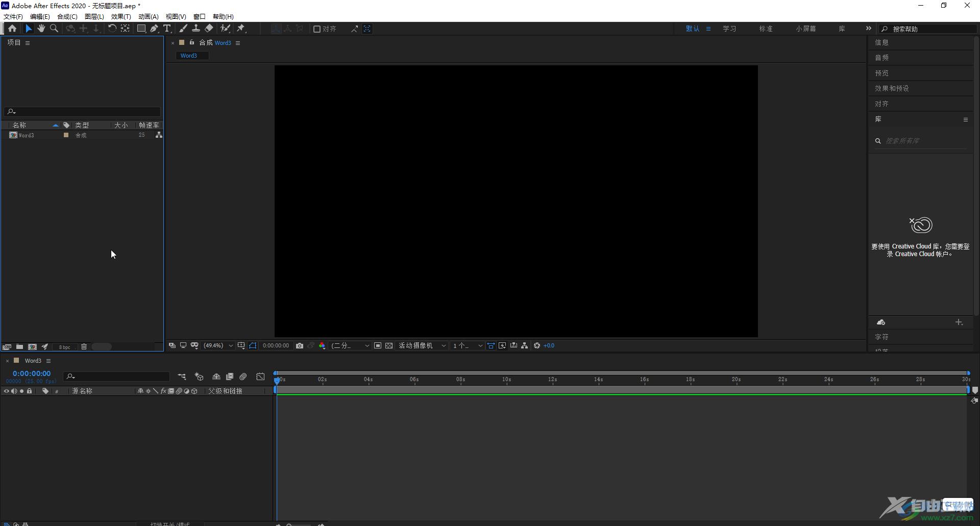This screenshot has height=526, width=980.
Task: Select the Rectangle shape tool
Action: tap(141, 29)
